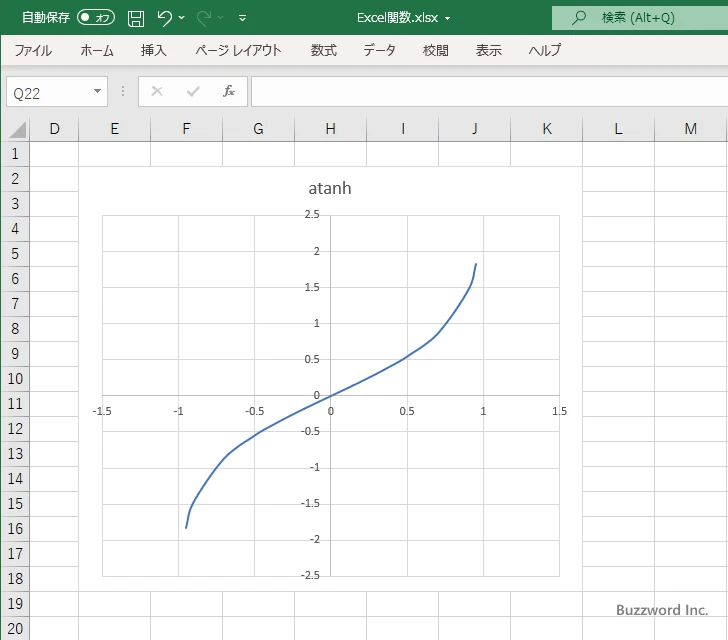Select column D header
Viewport: 728px width, 640px height.
[x=54, y=129]
